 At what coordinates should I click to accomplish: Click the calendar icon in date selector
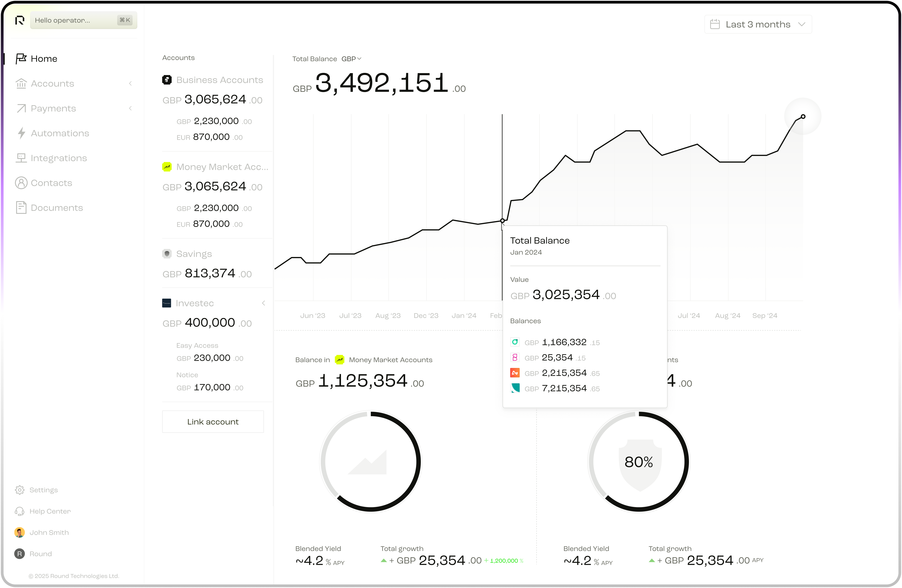tap(715, 24)
